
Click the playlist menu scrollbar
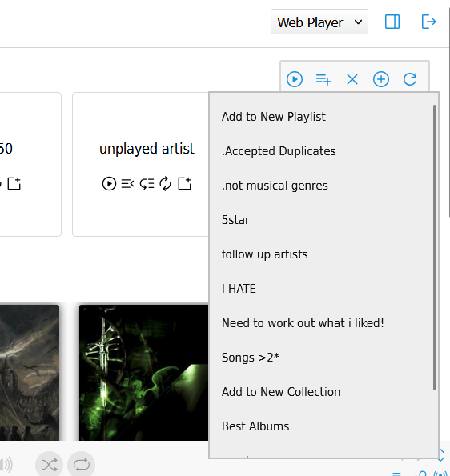coord(435,247)
